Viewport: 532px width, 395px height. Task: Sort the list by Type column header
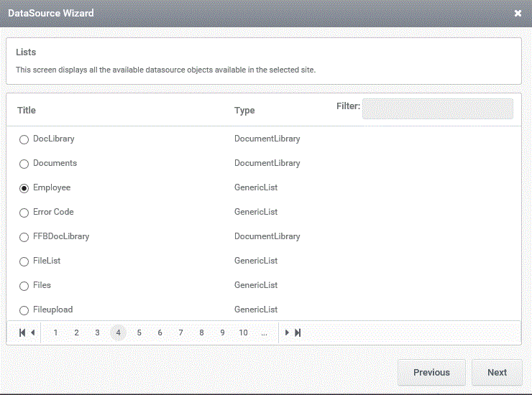(x=244, y=110)
